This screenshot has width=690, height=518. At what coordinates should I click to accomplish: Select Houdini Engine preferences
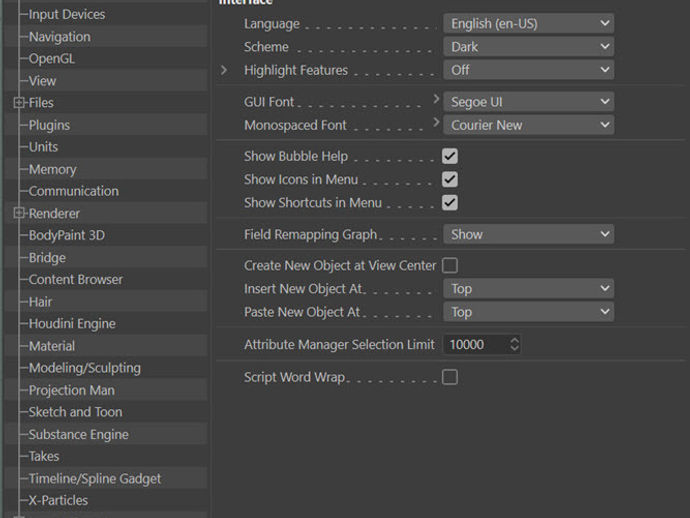pos(72,324)
